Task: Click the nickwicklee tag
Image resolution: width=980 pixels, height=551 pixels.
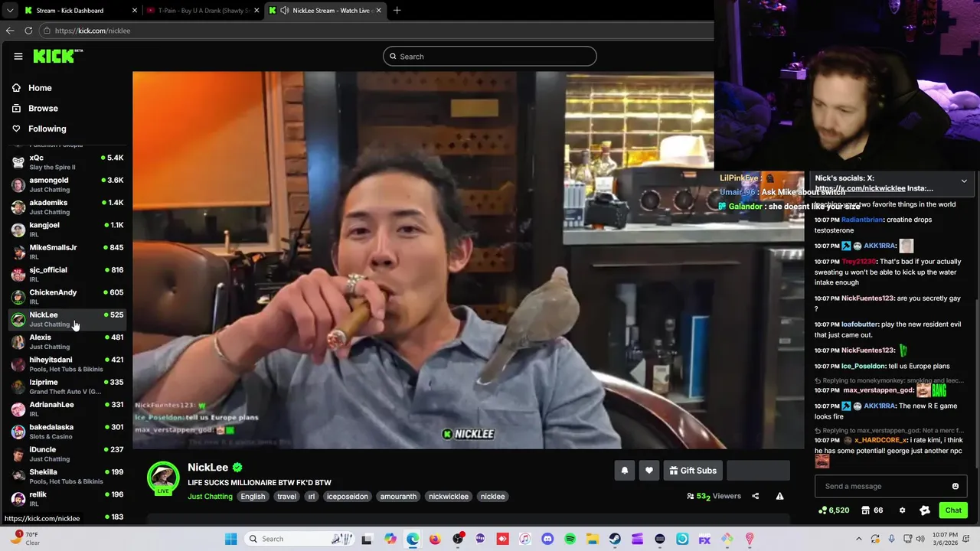Action: coord(449,497)
